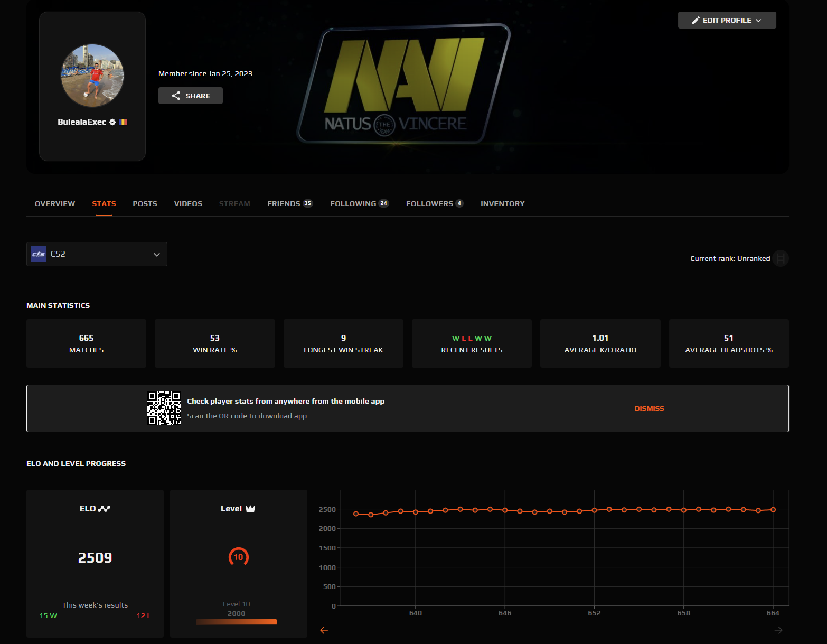Viewport: 827px width, 644px height.
Task: Click the 640 label on chart x-axis
Action: [416, 613]
